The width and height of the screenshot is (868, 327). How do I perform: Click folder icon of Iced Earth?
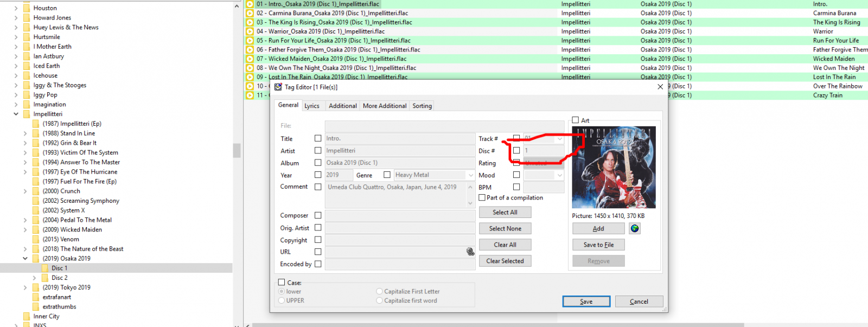tap(27, 66)
